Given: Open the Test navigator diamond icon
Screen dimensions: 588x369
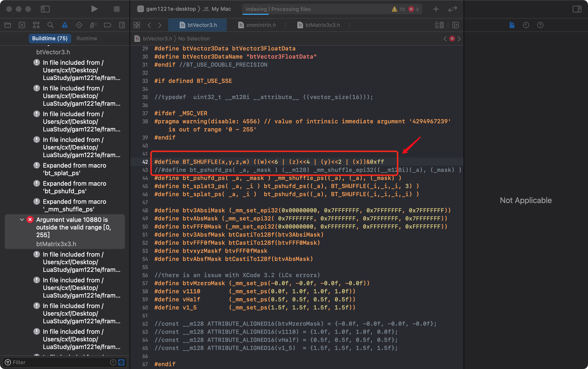Looking at the screenshot, I should coord(79,25).
